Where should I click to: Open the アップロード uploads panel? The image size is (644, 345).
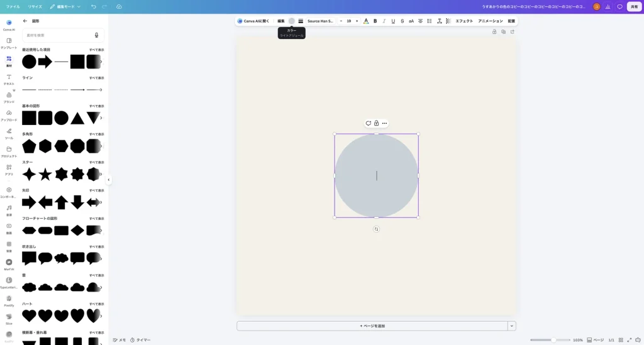click(9, 115)
